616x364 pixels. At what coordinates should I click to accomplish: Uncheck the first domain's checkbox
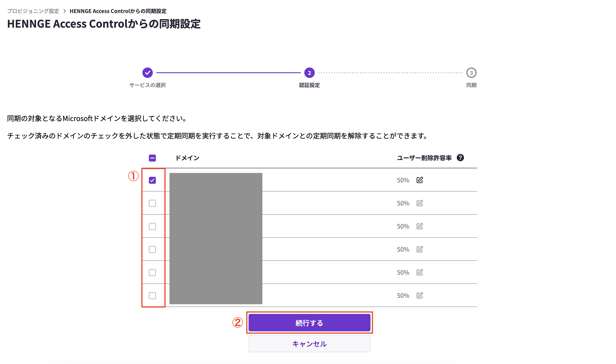pyautogui.click(x=152, y=180)
